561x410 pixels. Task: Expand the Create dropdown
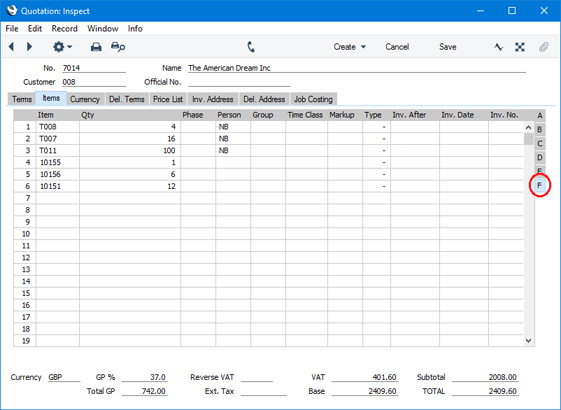(349, 47)
